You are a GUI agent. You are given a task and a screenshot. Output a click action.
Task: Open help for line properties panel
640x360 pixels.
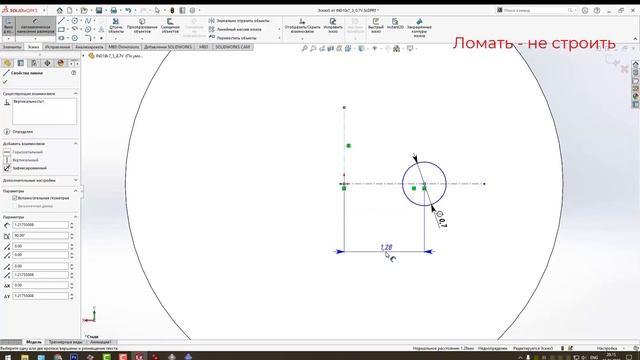[73, 73]
